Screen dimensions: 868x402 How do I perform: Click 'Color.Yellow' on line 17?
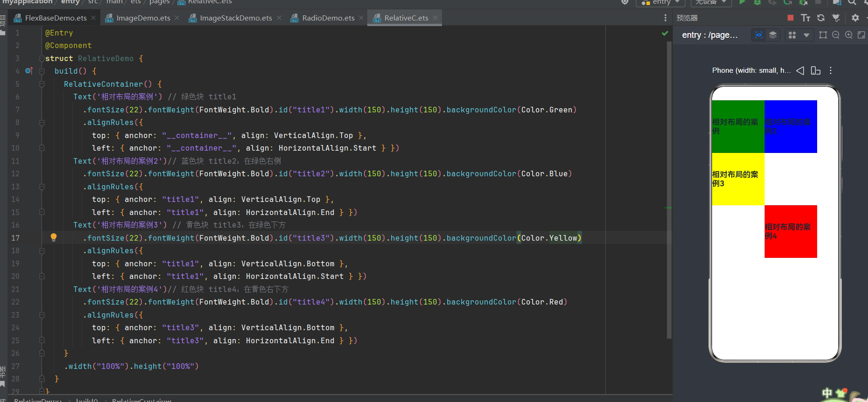click(549, 238)
